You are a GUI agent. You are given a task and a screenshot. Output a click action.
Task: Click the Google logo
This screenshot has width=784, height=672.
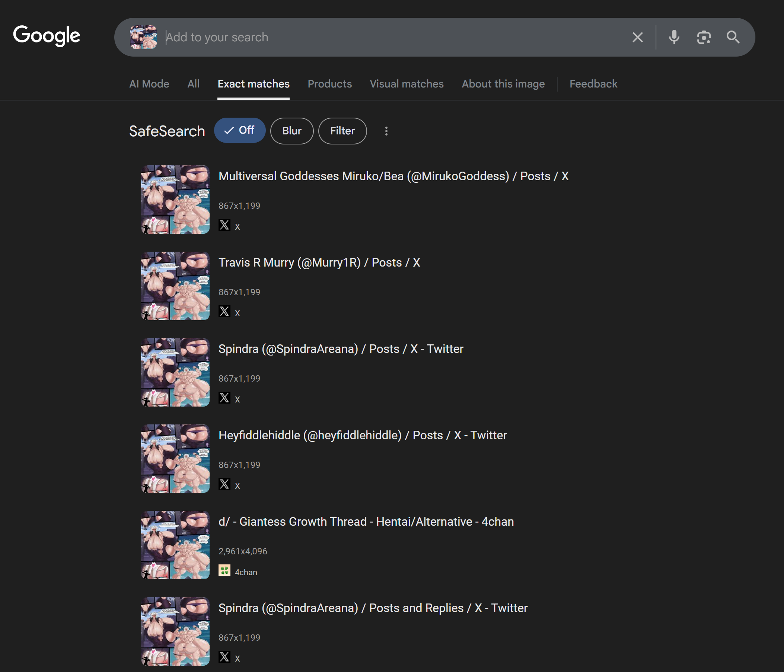click(47, 36)
